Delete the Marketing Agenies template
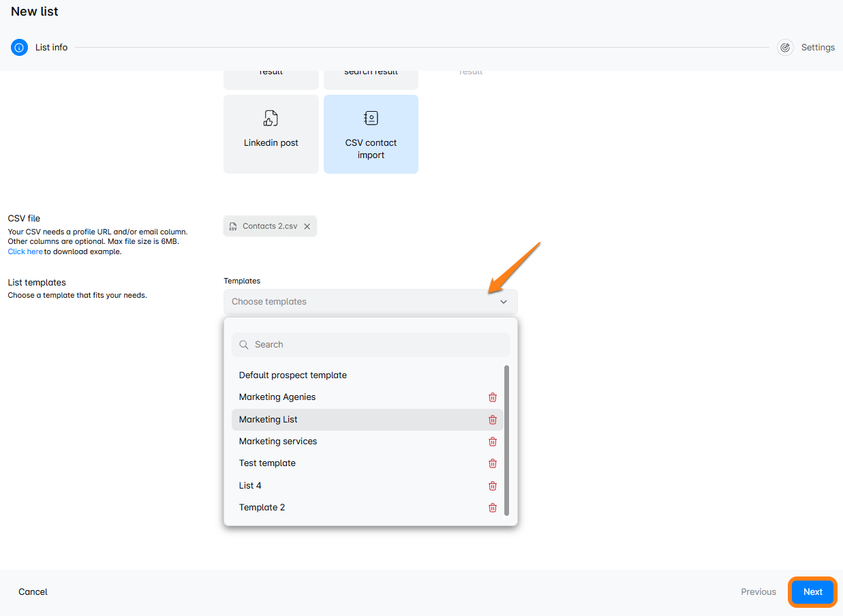The height and width of the screenshot is (616, 843). pos(493,397)
